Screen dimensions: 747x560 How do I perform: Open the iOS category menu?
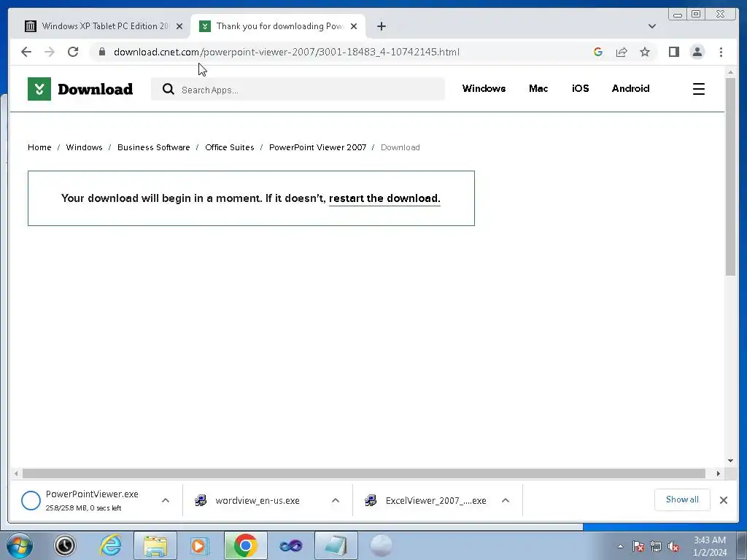coord(580,88)
